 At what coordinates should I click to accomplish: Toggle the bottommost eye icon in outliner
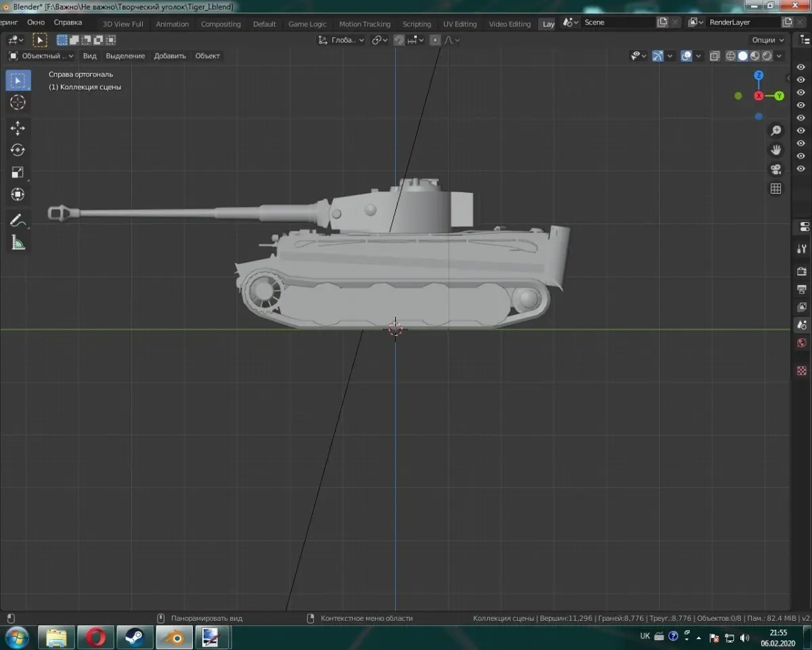801,169
